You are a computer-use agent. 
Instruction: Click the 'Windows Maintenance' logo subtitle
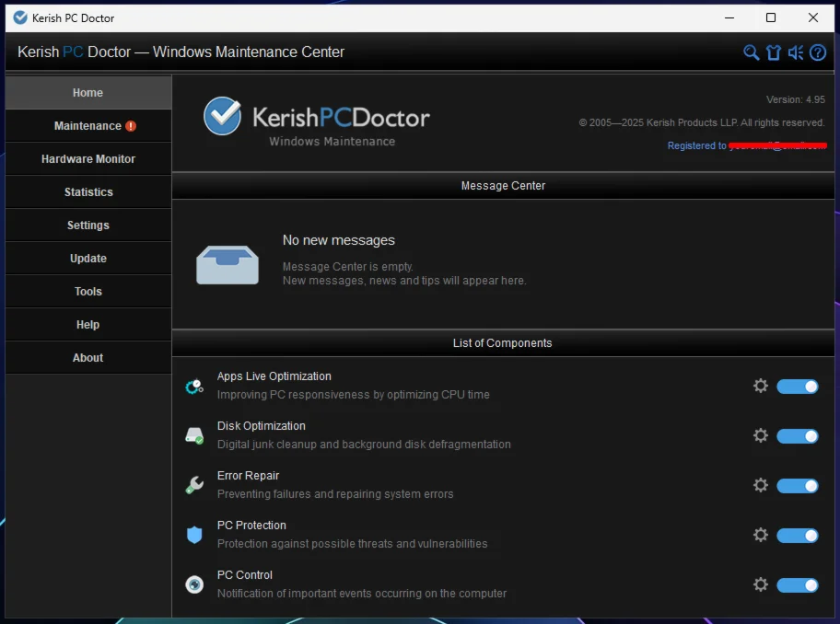[x=332, y=142]
